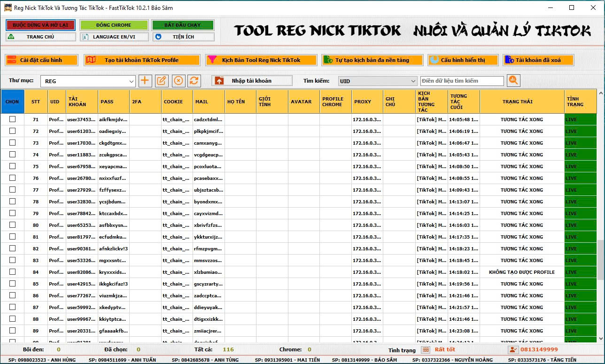Click Nhập tài khoản button

click(x=252, y=81)
